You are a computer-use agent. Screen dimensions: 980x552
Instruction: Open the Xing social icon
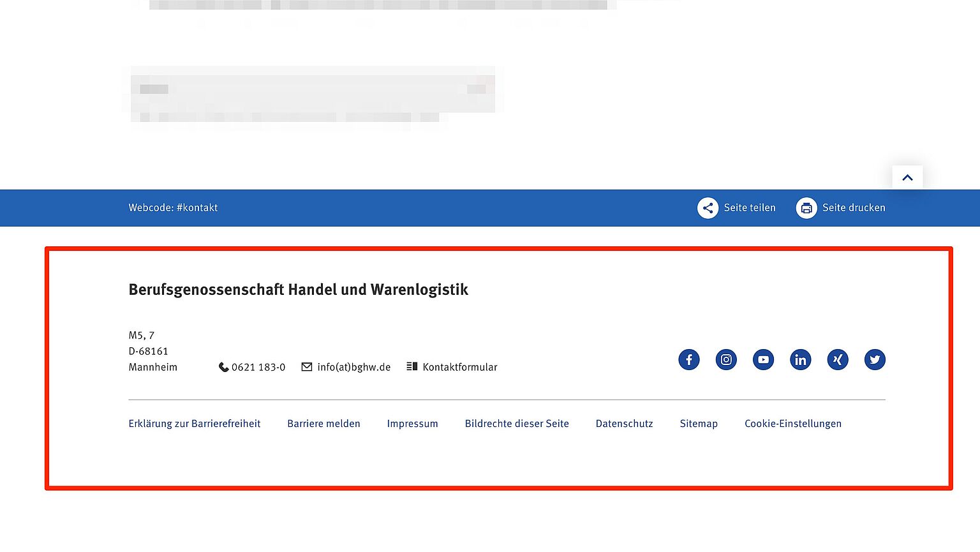[x=838, y=359]
